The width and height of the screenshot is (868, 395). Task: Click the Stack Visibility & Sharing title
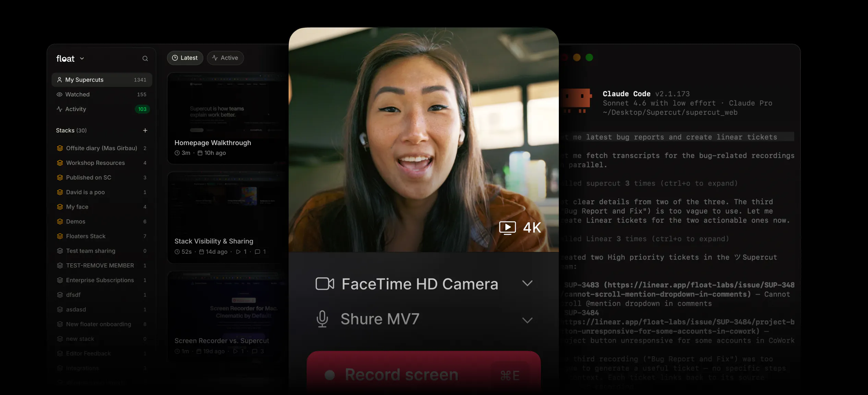214,241
